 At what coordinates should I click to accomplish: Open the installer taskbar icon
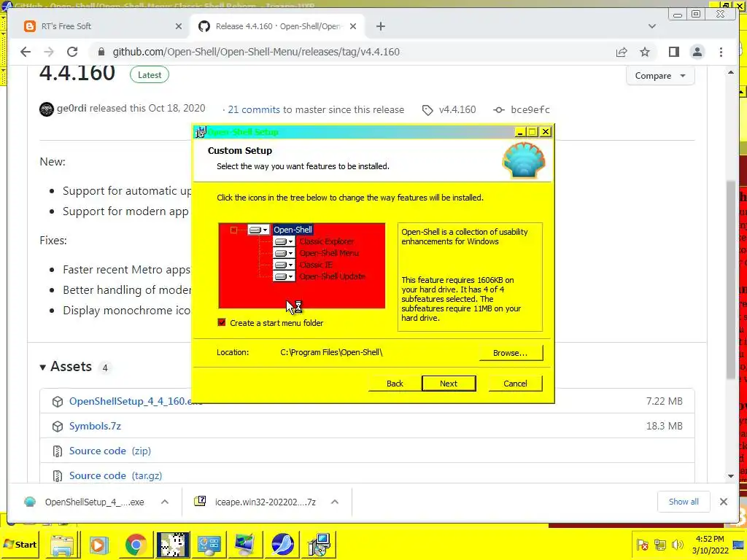pyautogui.click(x=320, y=545)
